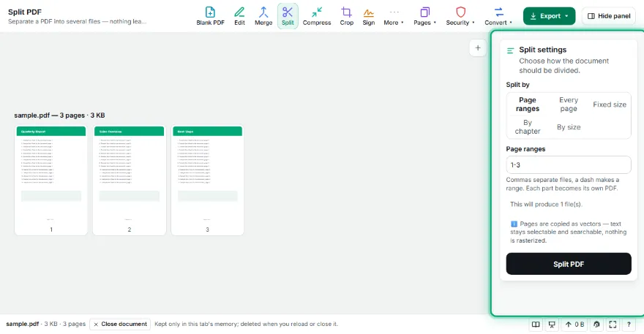Open the Sign tool
The width and height of the screenshot is (644, 334).
pos(368,16)
